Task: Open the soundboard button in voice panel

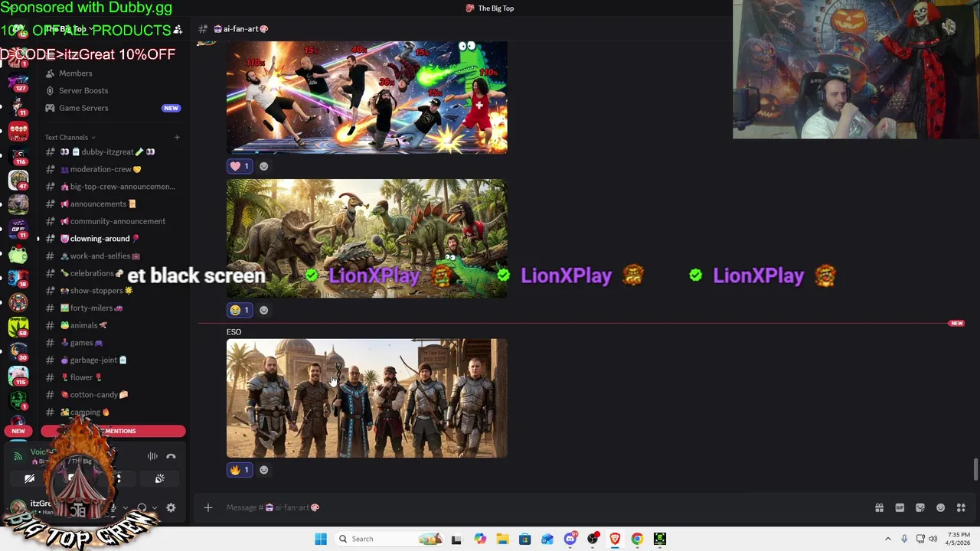Action: pyautogui.click(x=159, y=478)
